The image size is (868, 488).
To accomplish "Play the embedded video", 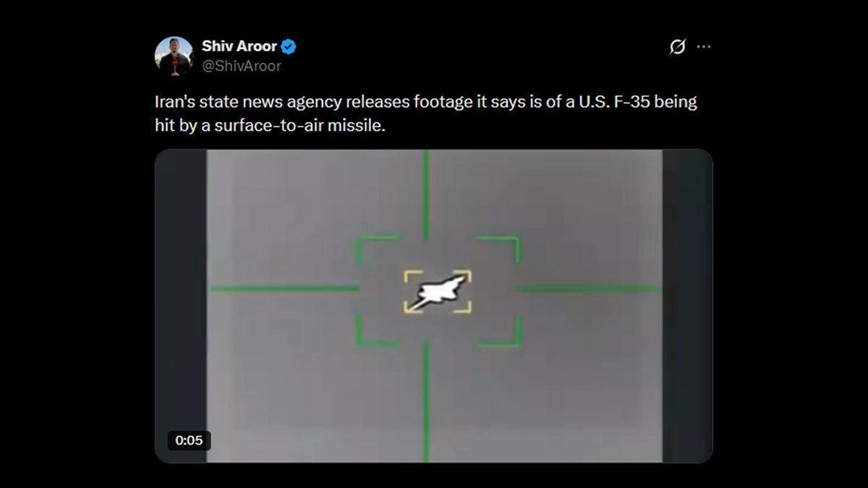I will (x=434, y=306).
